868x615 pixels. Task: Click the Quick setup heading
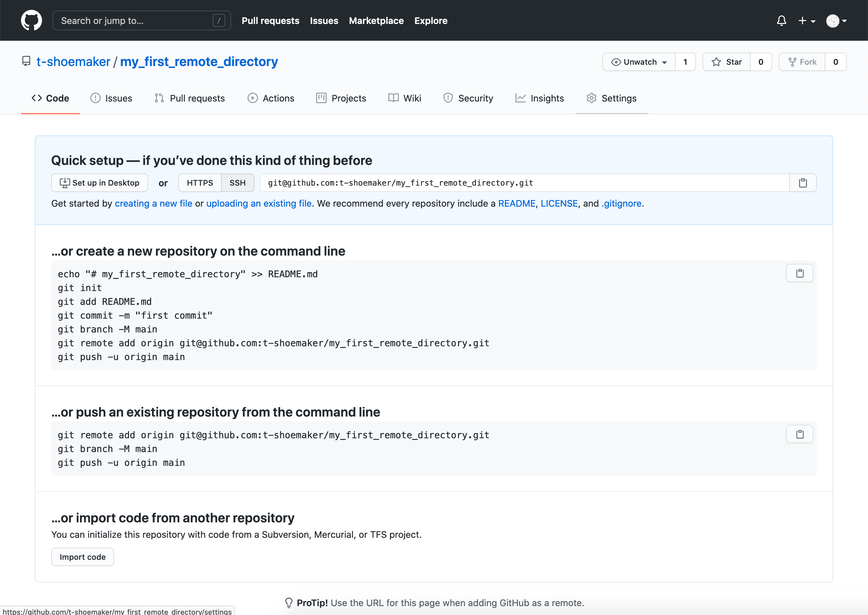coord(212,161)
